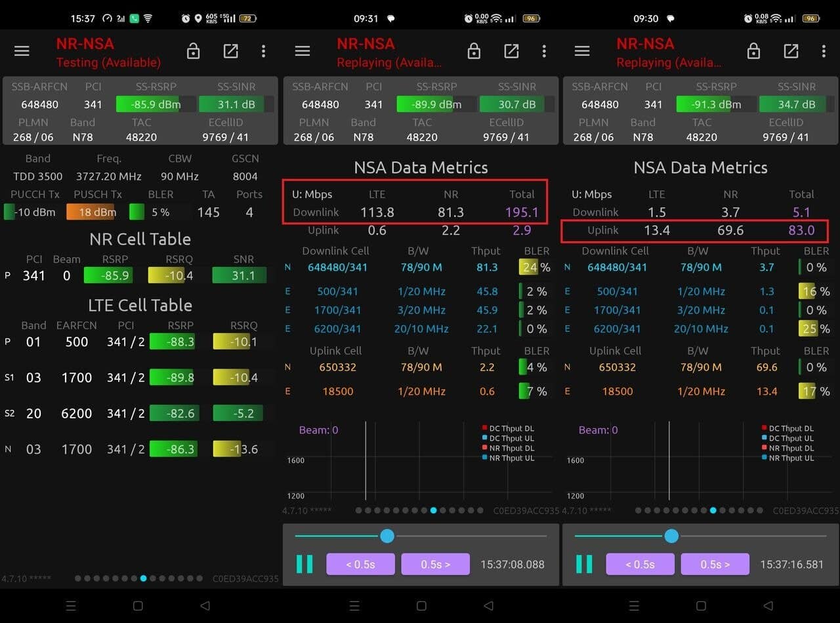Open three-dot overflow menu on the Testing screen
The height and width of the screenshot is (623, 840).
coord(263,51)
